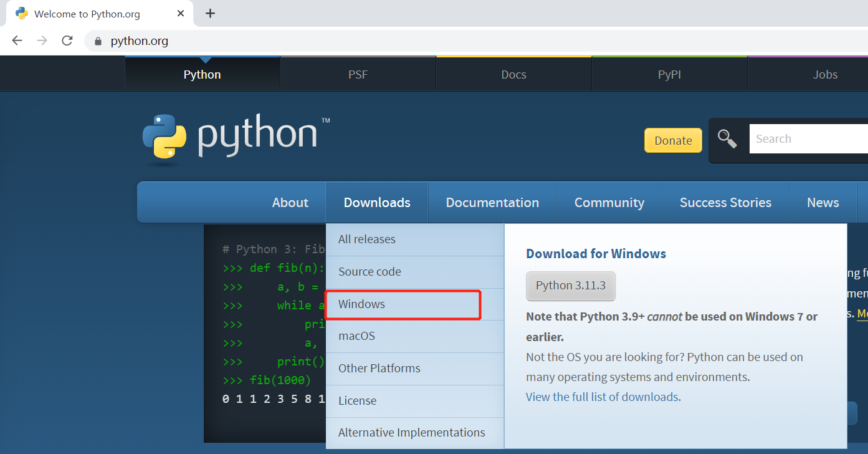The height and width of the screenshot is (454, 868).
Task: Choose Alternative Implementations in Downloads menu
Action: tap(415, 433)
